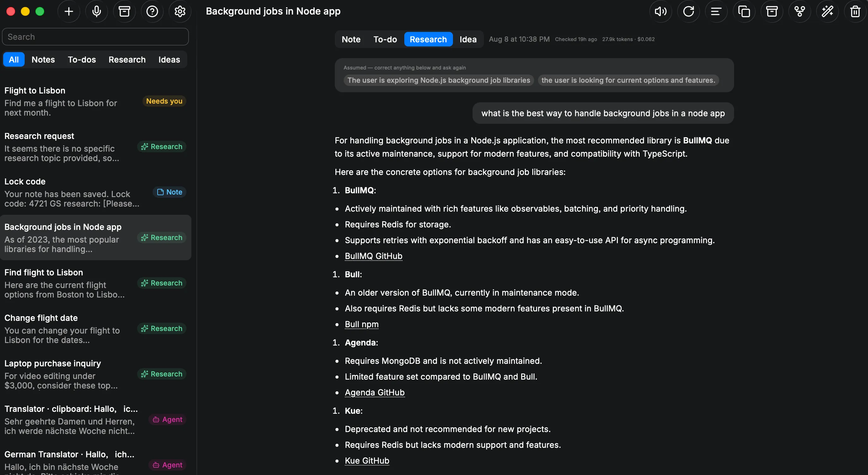The height and width of the screenshot is (475, 868).
Task: Select the All filter tab
Action: point(14,60)
